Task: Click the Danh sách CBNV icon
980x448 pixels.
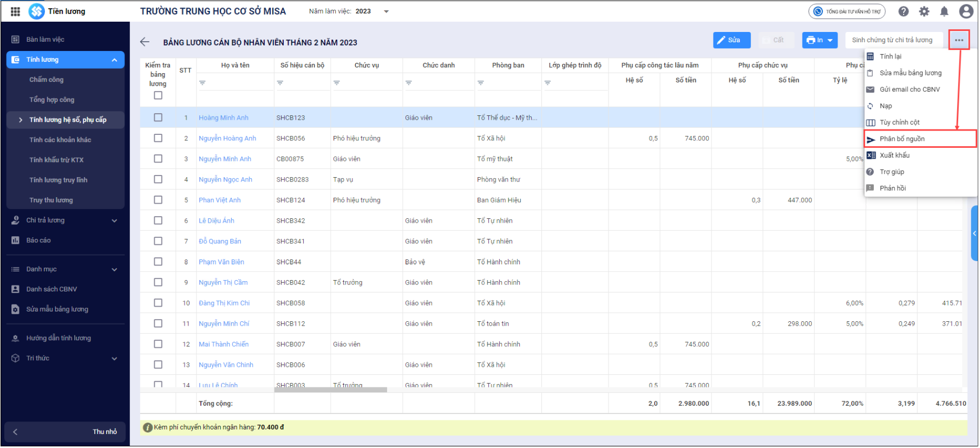Action: 16,289
